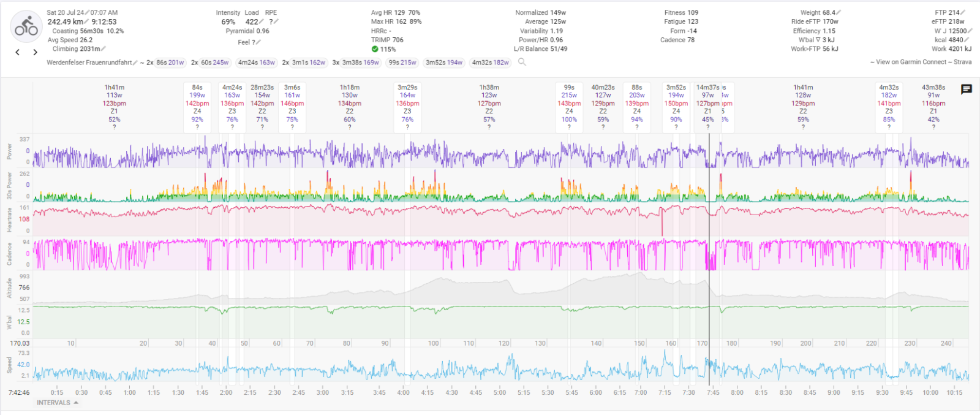Go to the next activity arrow
Screen dimensions: 980x415
click(x=35, y=53)
